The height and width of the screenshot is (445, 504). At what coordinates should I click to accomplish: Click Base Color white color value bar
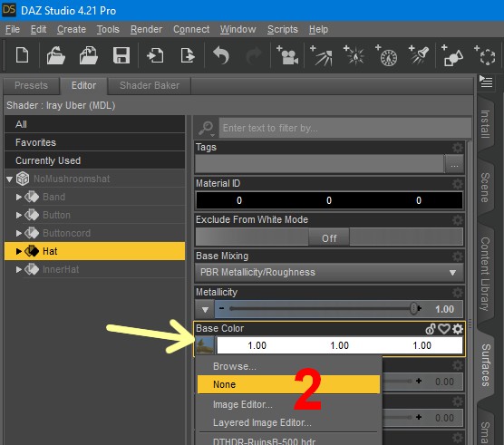(340, 345)
